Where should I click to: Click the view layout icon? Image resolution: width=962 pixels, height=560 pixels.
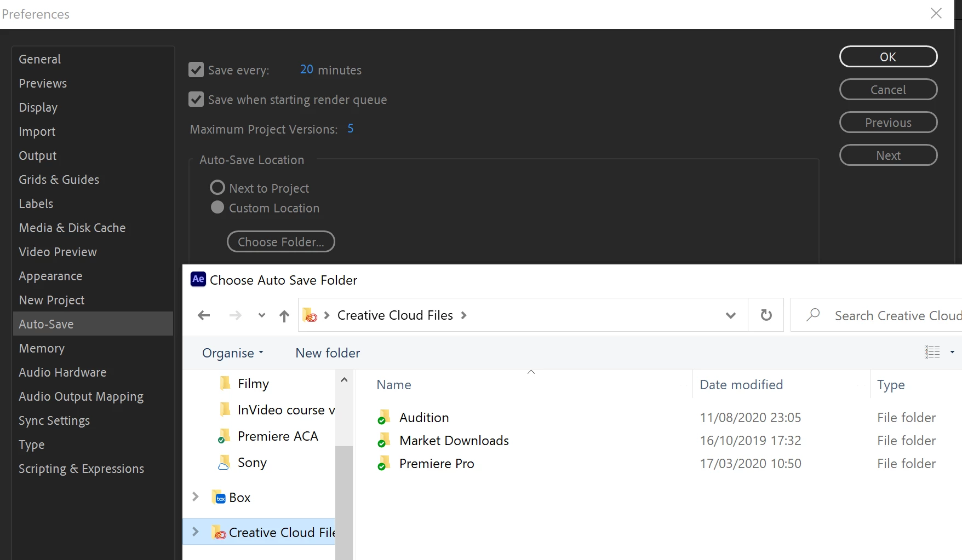[x=932, y=352]
